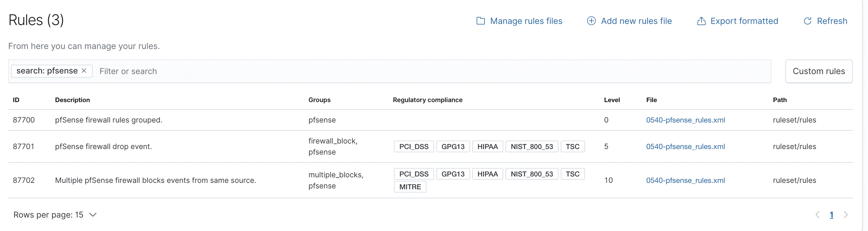Remove the 'search: pfsense' filter with X
Viewport: 868px width, 231px height.
pyautogui.click(x=84, y=71)
